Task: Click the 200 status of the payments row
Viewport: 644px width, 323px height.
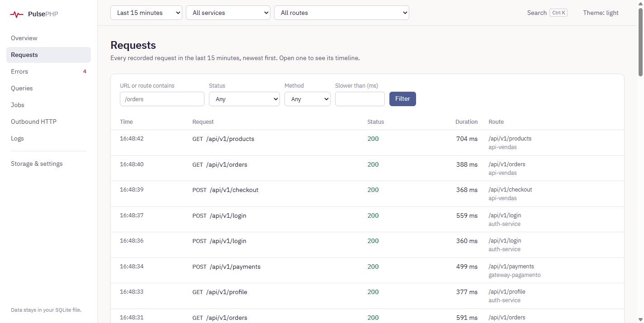Action: pyautogui.click(x=373, y=267)
